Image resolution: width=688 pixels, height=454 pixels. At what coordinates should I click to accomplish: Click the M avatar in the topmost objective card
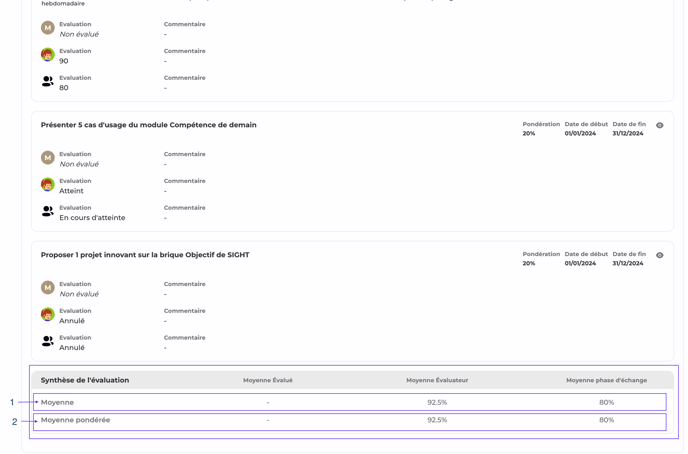47,28
